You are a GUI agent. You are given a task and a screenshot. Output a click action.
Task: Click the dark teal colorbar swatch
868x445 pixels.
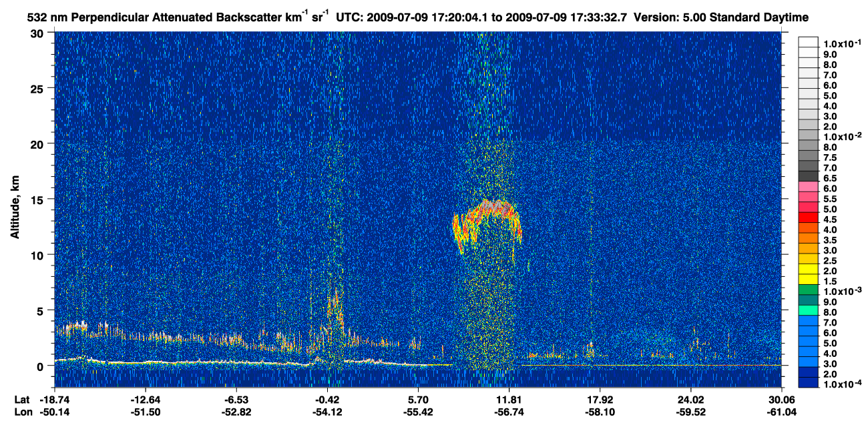pyautogui.click(x=809, y=301)
